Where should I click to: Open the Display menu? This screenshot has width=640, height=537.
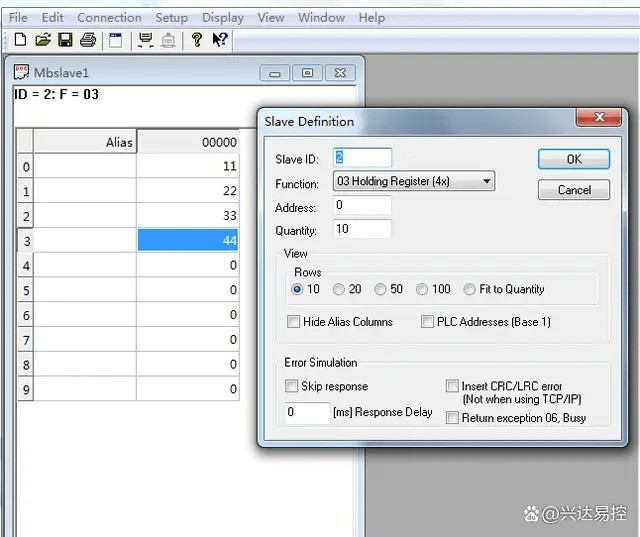click(x=223, y=18)
